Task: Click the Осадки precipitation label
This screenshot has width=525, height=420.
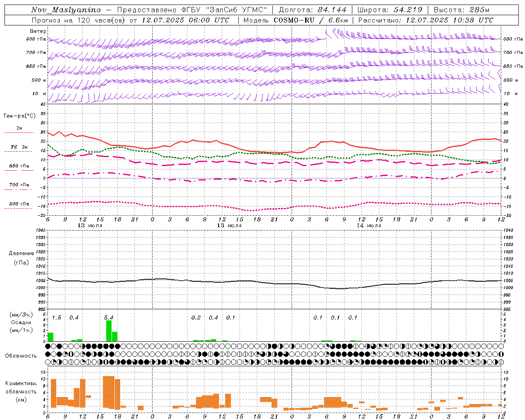Action: tap(21, 322)
